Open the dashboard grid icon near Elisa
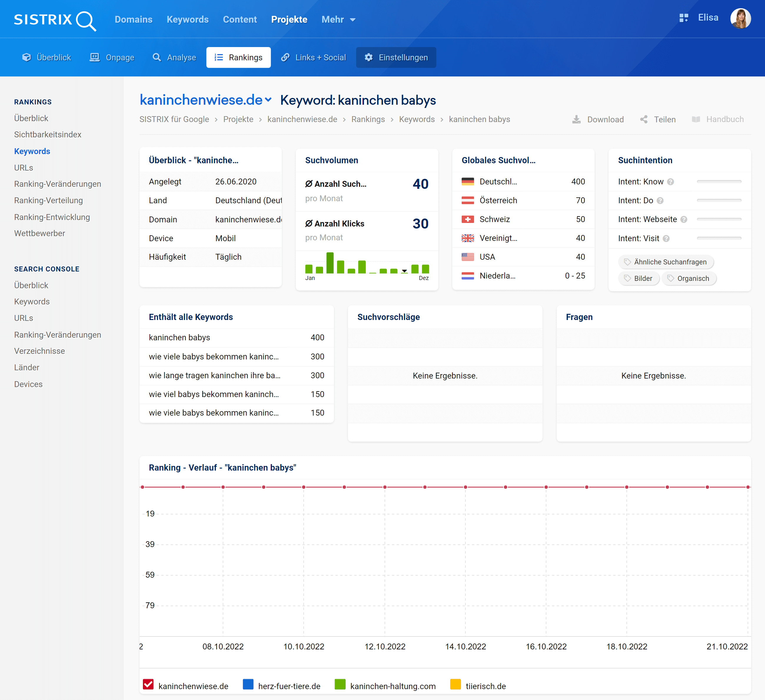Viewport: 765px width, 700px height. pyautogui.click(x=683, y=18)
